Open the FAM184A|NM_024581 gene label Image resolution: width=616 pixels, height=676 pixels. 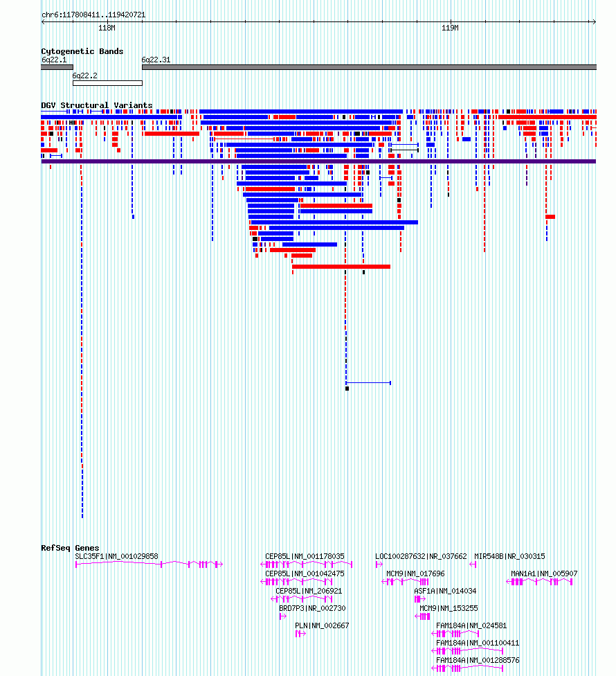pos(471,625)
